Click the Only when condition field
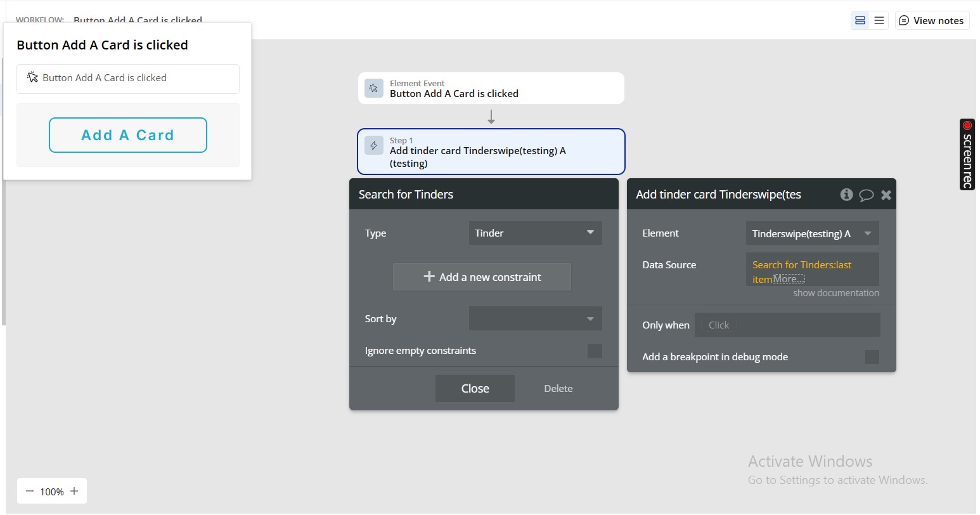The width and height of the screenshot is (980, 515). 787,325
